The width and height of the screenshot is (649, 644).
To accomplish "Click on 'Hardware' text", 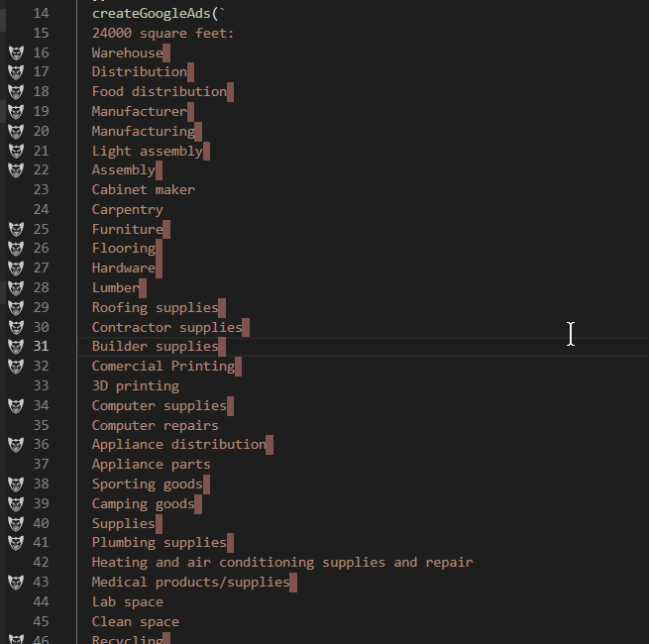I will [x=124, y=268].
